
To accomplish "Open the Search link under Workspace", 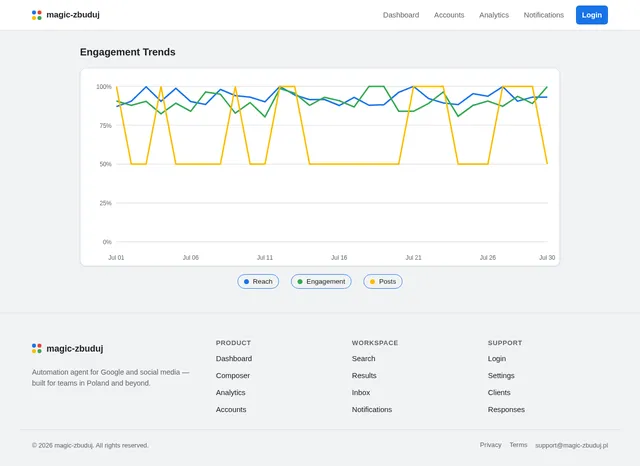I will point(364,359).
